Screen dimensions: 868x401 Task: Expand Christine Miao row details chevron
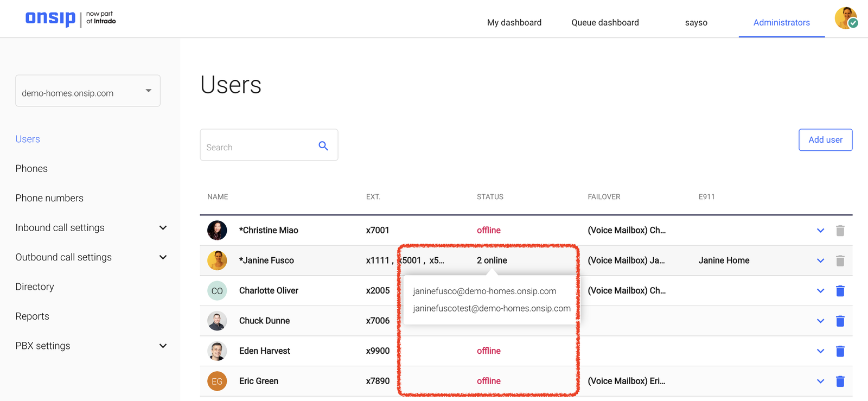click(x=820, y=231)
